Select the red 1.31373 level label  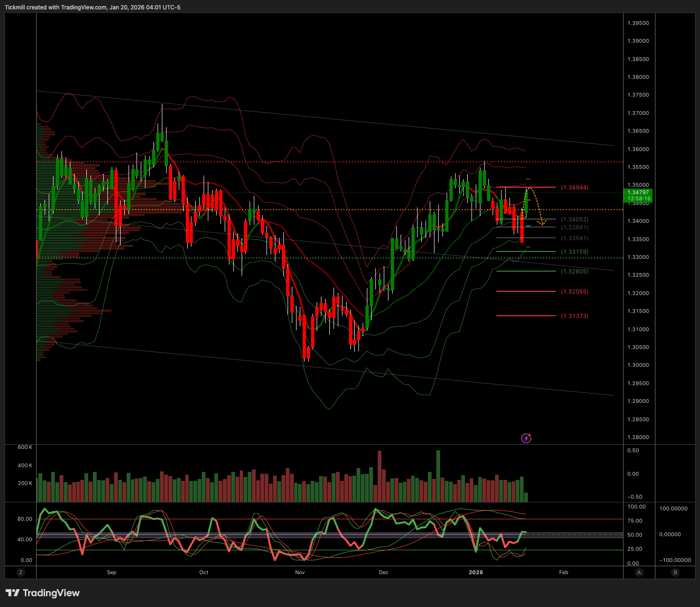(575, 316)
